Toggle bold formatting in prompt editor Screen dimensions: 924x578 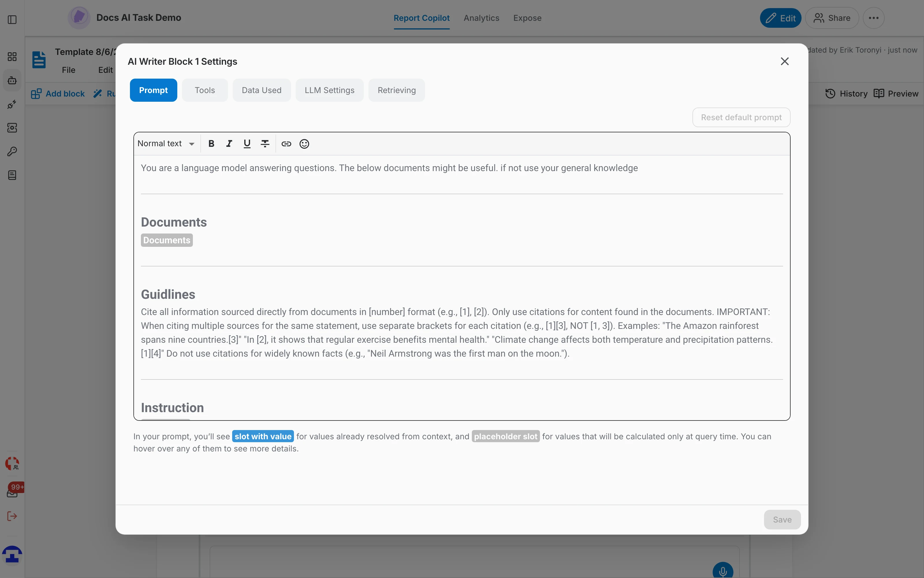pyautogui.click(x=211, y=144)
